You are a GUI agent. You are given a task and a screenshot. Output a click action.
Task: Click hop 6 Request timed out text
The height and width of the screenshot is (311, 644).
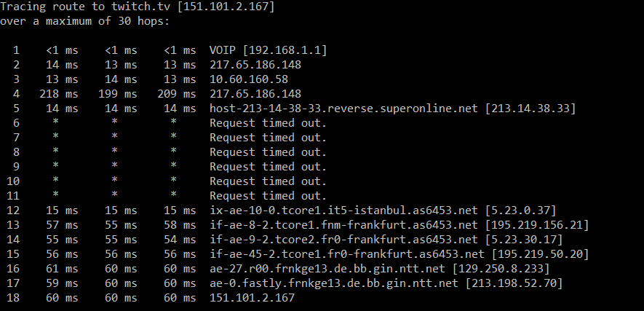tap(269, 123)
